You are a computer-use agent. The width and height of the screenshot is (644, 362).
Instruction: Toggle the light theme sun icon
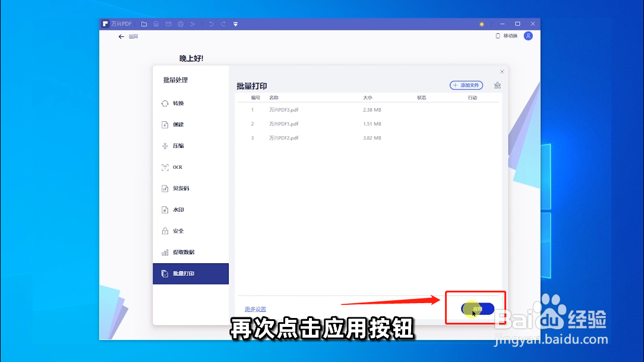[481, 24]
